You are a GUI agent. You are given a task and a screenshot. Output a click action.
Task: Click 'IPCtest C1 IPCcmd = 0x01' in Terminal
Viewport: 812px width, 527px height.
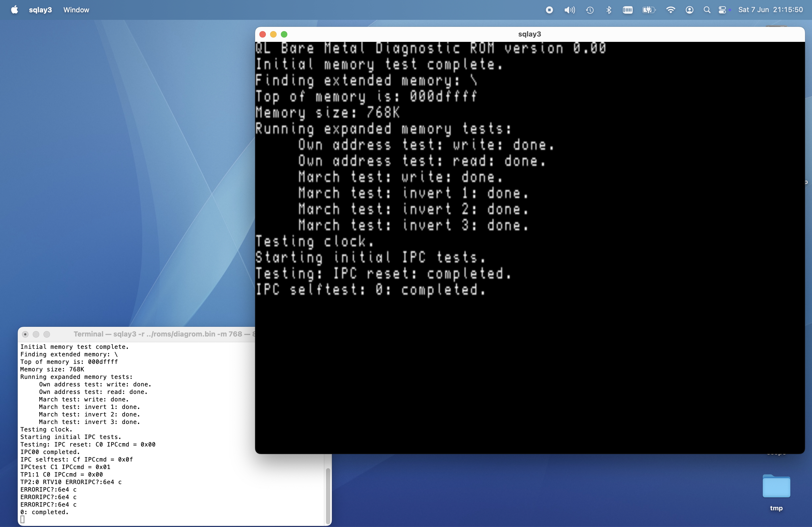click(65, 467)
